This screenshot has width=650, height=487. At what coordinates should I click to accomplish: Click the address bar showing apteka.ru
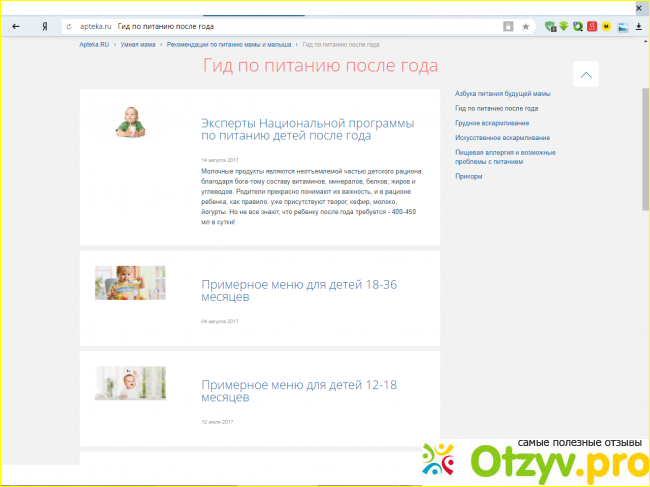[300, 26]
